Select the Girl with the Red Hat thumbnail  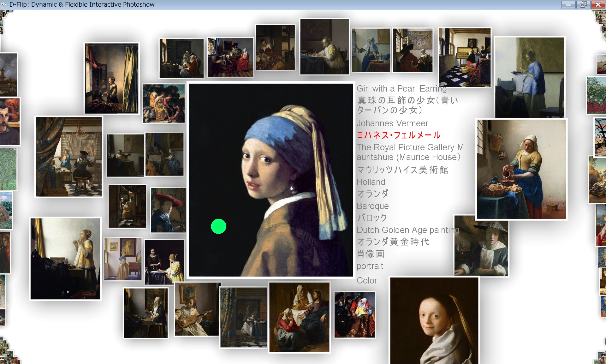pos(168,210)
